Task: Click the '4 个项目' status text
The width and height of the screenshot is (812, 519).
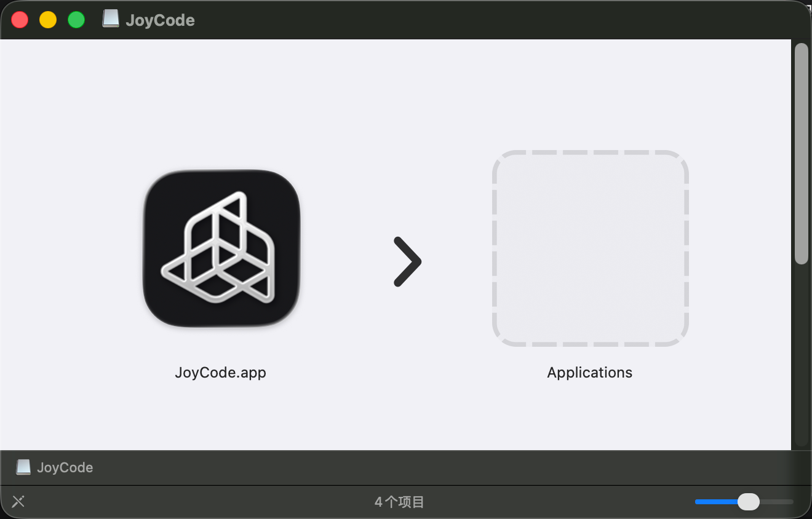Action: tap(399, 502)
